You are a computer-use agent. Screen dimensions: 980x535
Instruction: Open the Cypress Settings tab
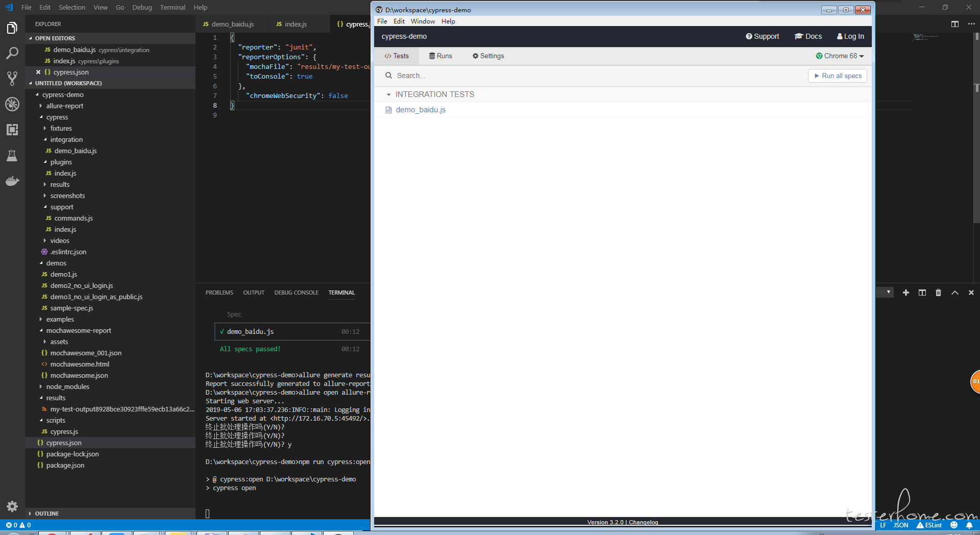[488, 56]
